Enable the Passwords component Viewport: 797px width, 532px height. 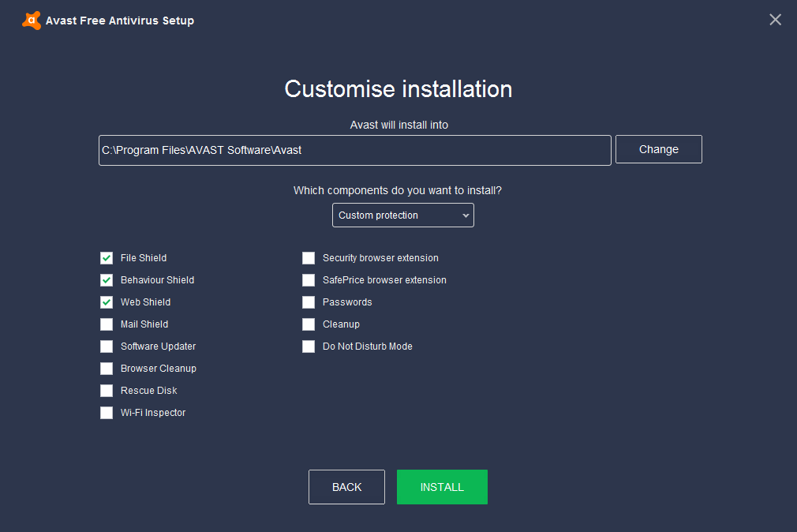[309, 302]
